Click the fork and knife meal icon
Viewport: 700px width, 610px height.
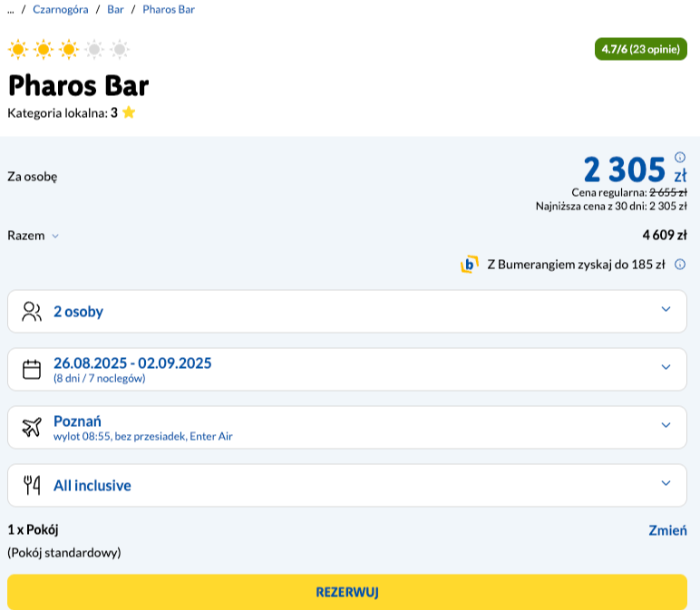32,485
